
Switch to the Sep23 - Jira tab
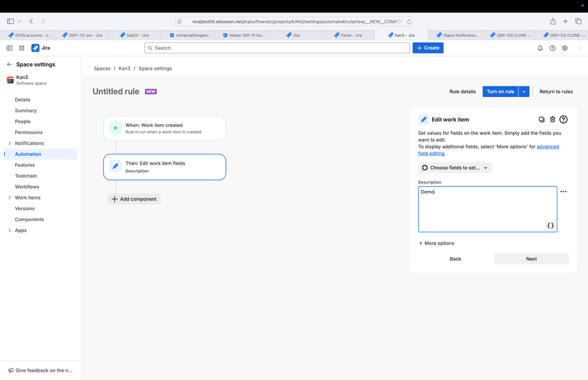(x=134, y=35)
